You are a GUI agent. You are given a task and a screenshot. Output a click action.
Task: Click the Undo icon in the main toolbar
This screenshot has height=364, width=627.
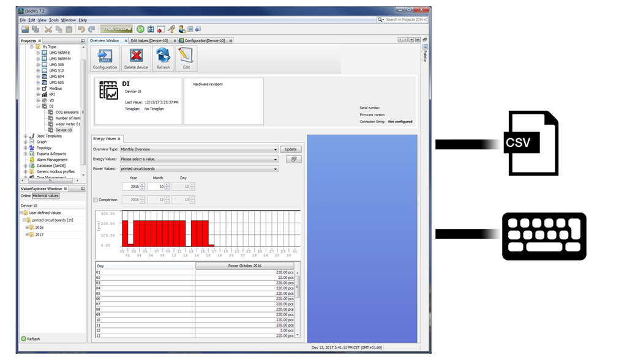tap(82, 30)
